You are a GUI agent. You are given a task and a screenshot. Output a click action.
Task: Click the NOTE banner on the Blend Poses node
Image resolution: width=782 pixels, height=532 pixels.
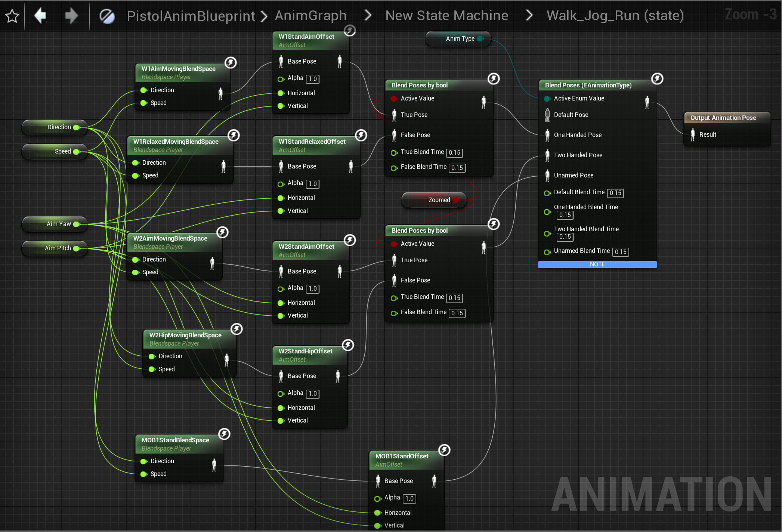597,264
